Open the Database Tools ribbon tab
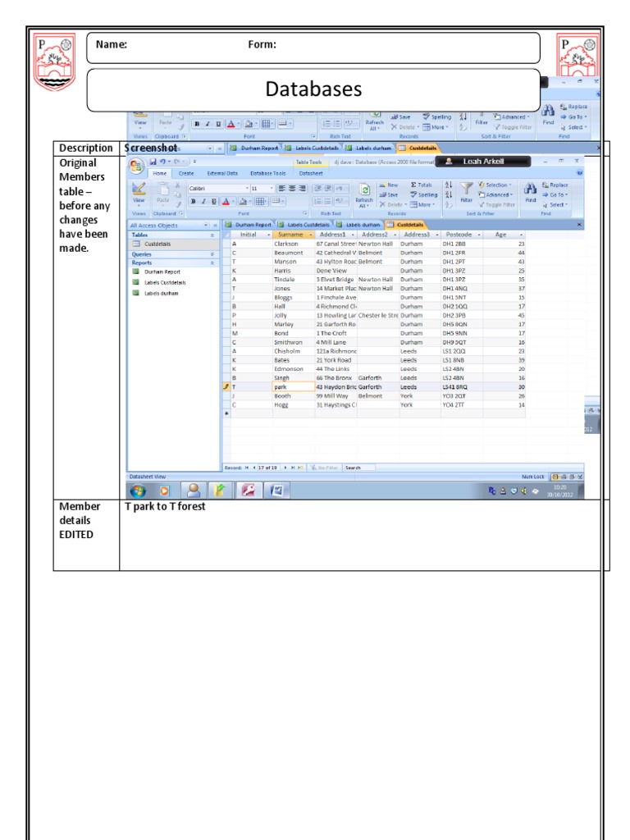Viewport: 630px width, 840px height. tap(268, 174)
